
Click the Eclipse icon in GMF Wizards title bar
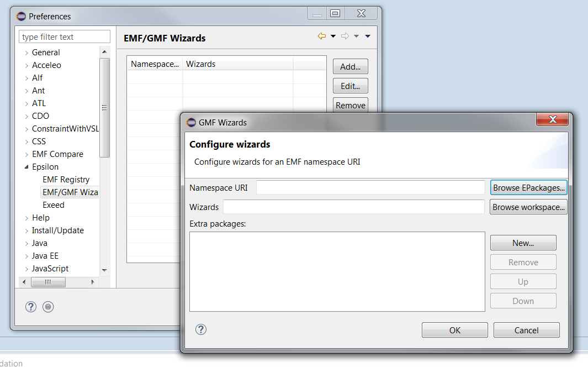pyautogui.click(x=191, y=122)
